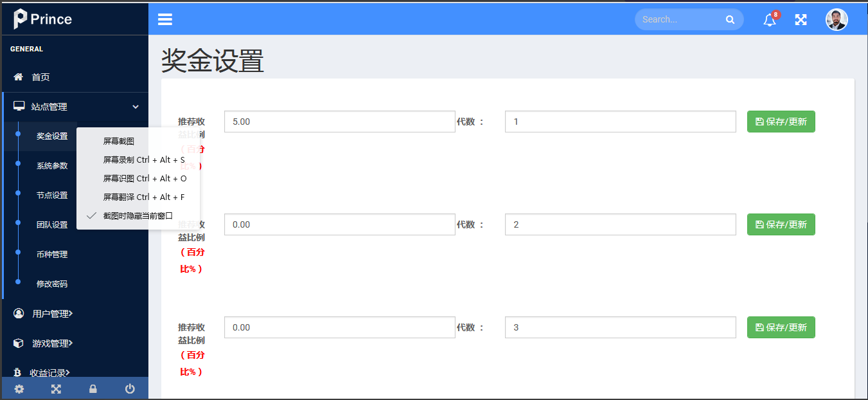Screen dimensions: 868x400
Task: Open the notifications bell icon
Action: (x=770, y=20)
